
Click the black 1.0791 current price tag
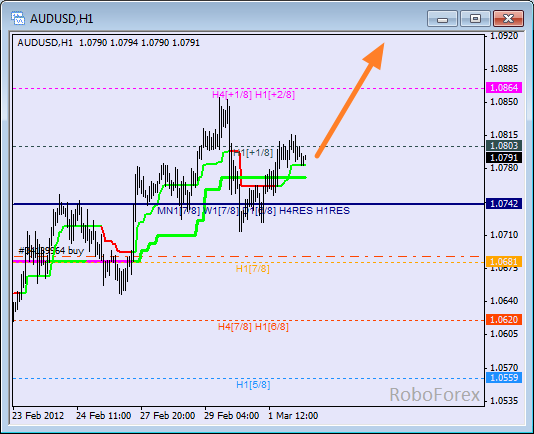[x=504, y=158]
